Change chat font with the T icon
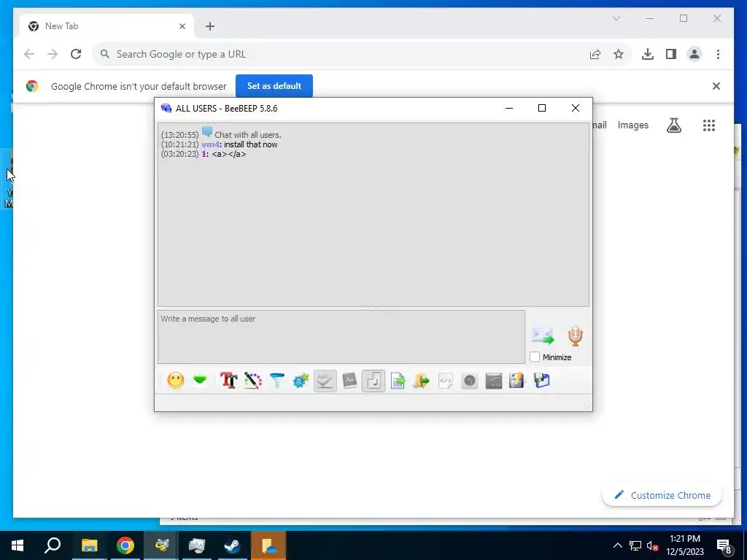The height and width of the screenshot is (560, 747). click(x=228, y=381)
